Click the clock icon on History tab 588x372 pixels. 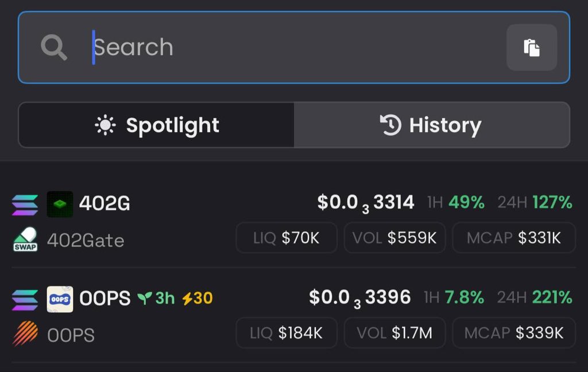(390, 125)
